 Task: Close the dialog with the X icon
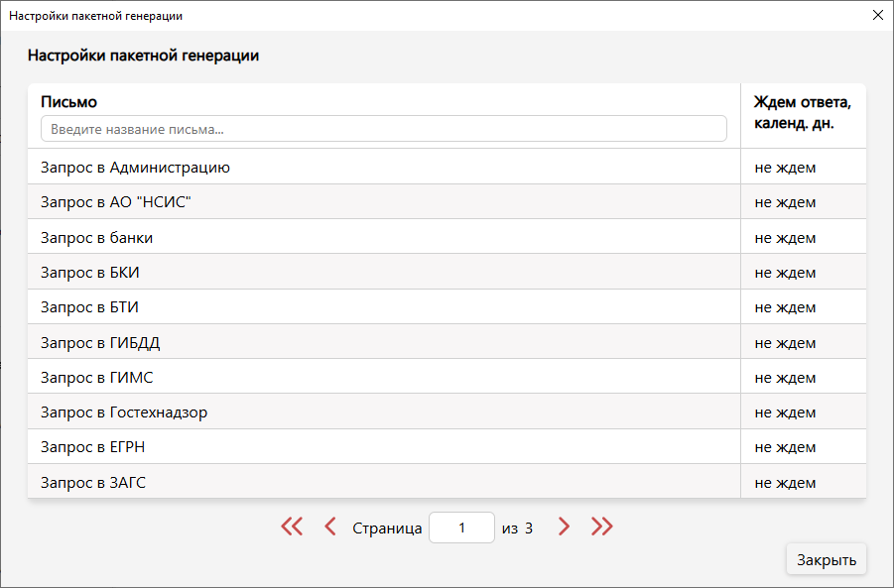[877, 15]
